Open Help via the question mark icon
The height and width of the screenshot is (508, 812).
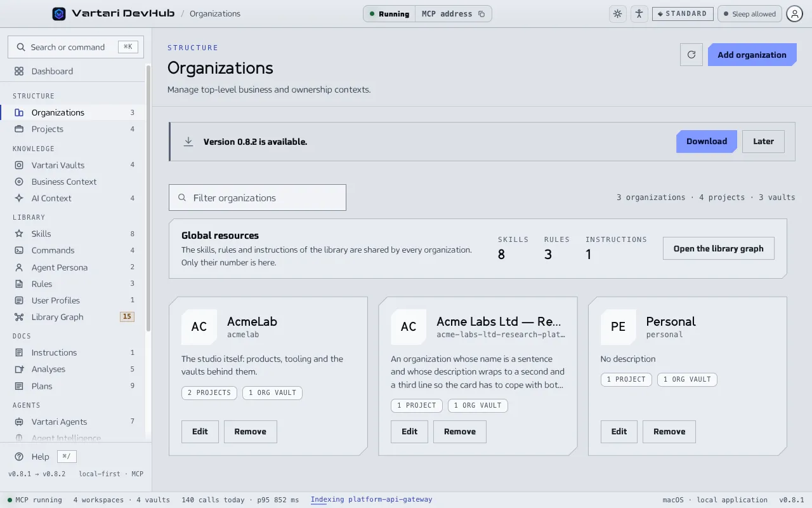(19, 457)
